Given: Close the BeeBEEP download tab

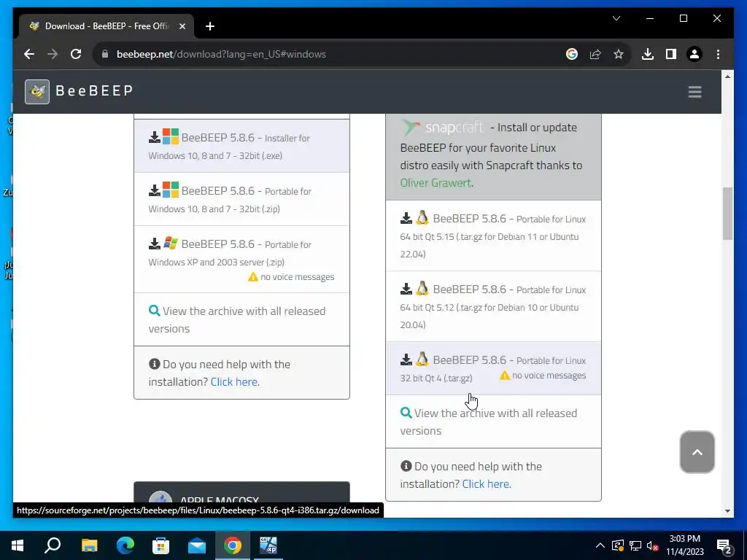Looking at the screenshot, I should click(182, 26).
